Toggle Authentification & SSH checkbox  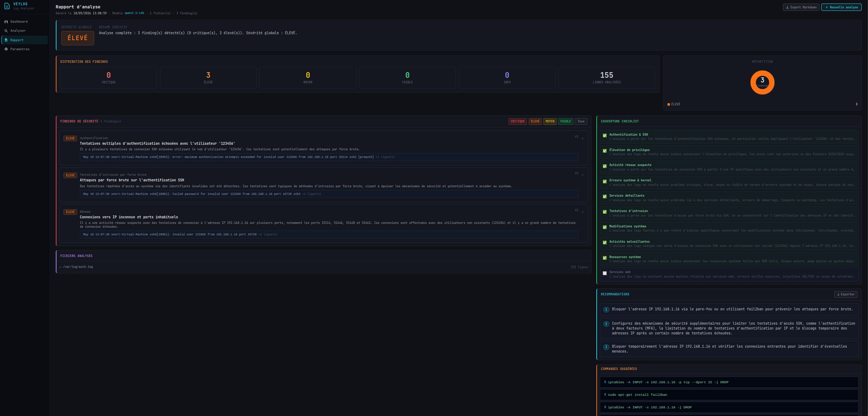click(x=605, y=136)
